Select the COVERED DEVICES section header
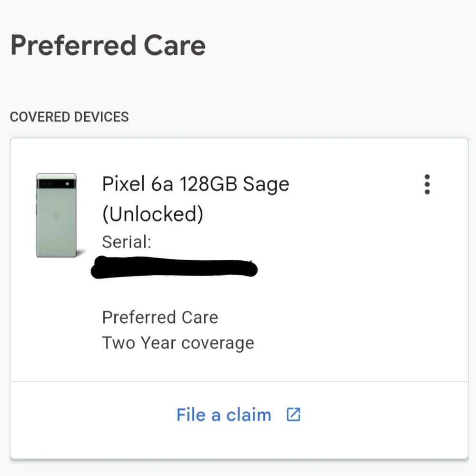This screenshot has width=476, height=476. pyautogui.click(x=69, y=117)
